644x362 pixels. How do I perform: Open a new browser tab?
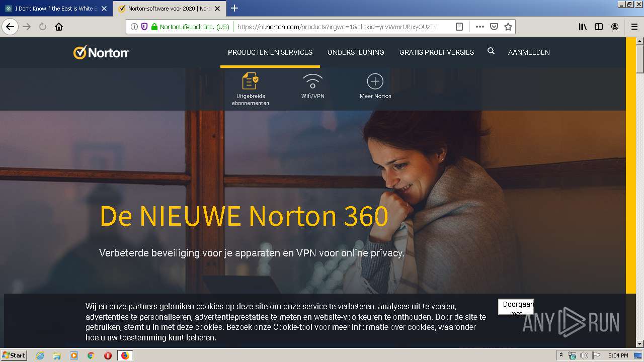click(234, 8)
